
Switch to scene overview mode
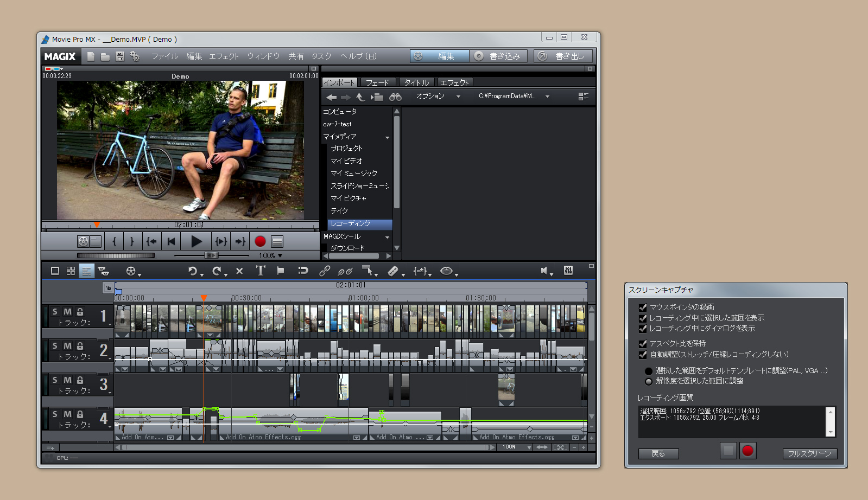[x=71, y=271]
